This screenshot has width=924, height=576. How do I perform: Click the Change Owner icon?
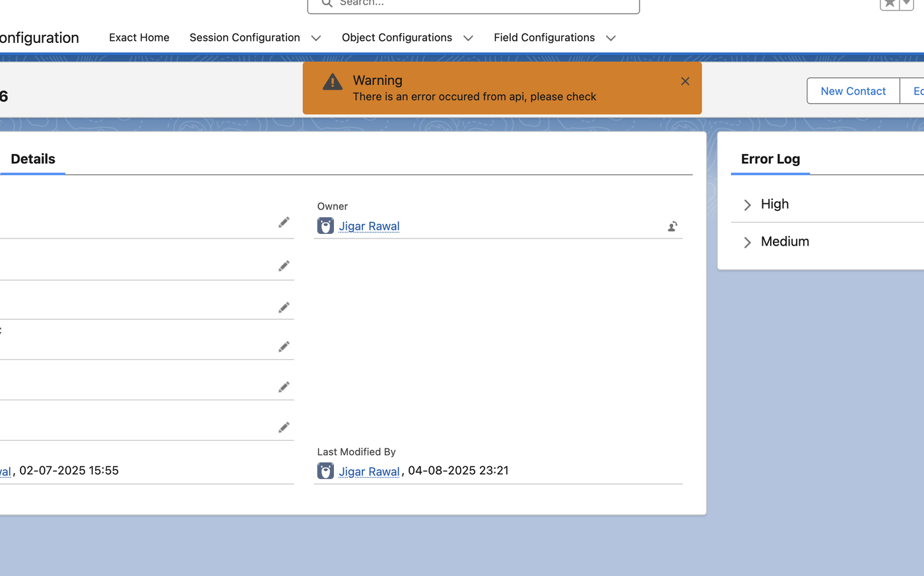tap(673, 227)
